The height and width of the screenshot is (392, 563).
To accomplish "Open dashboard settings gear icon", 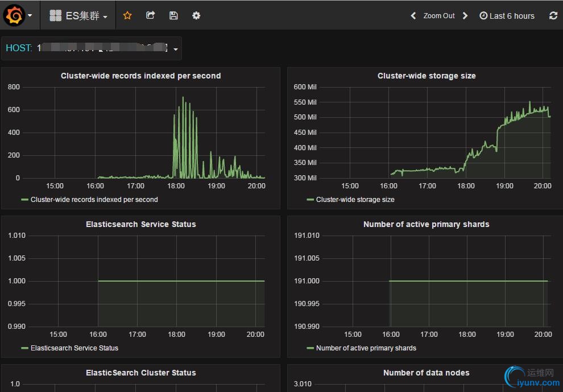I will pyautogui.click(x=196, y=15).
